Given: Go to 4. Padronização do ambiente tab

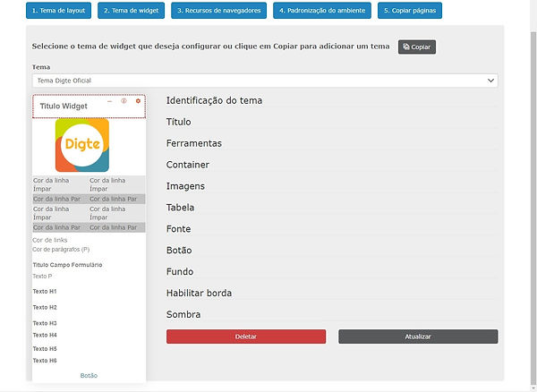Looking at the screenshot, I should (x=322, y=11).
